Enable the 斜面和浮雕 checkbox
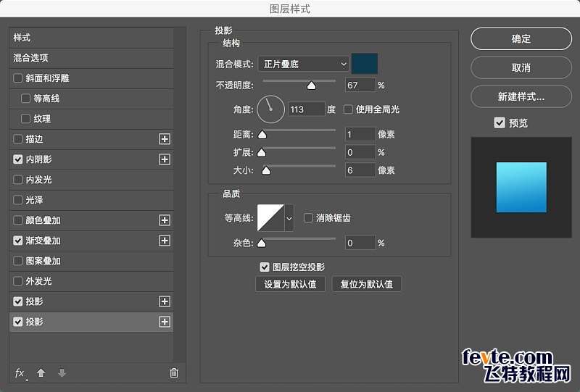The image size is (580, 392). 17,78
